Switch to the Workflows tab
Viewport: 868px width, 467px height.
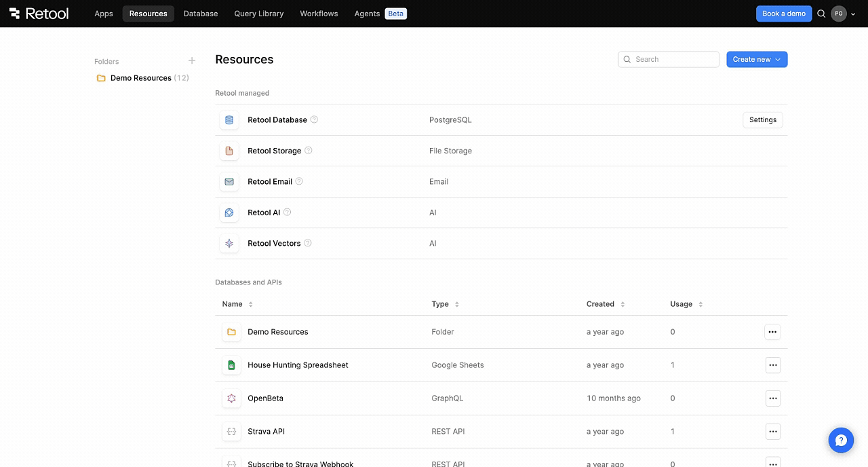point(319,14)
